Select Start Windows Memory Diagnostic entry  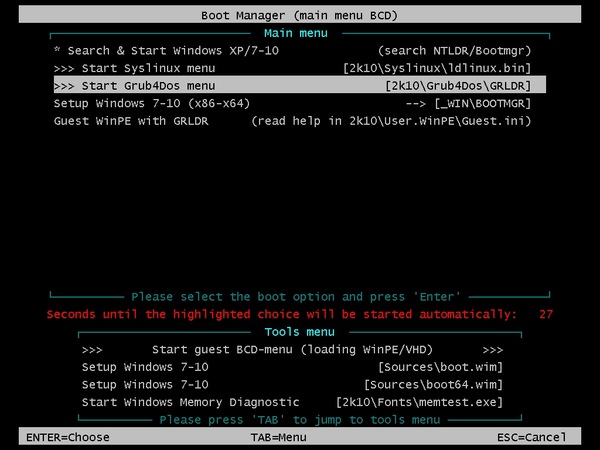pyautogui.click(x=292, y=403)
